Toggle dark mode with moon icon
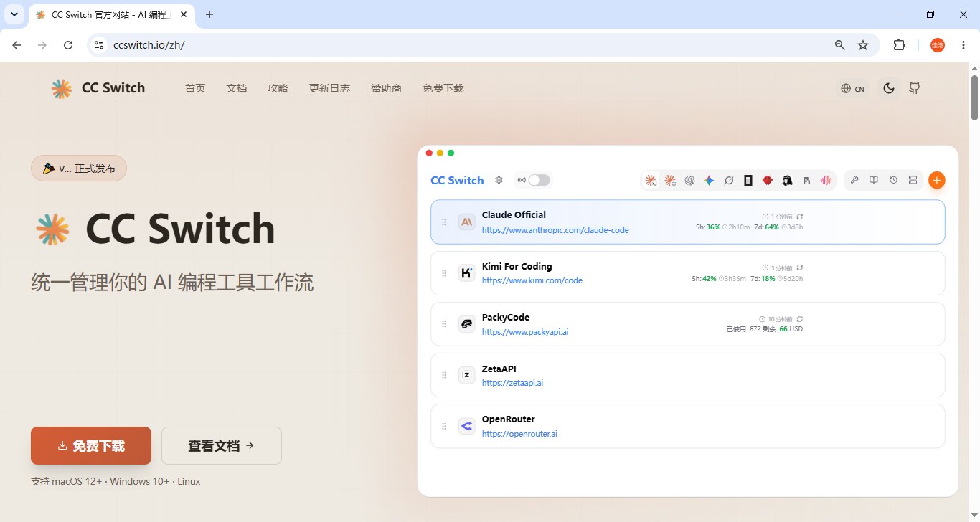Image resolution: width=980 pixels, height=522 pixels. pos(889,88)
